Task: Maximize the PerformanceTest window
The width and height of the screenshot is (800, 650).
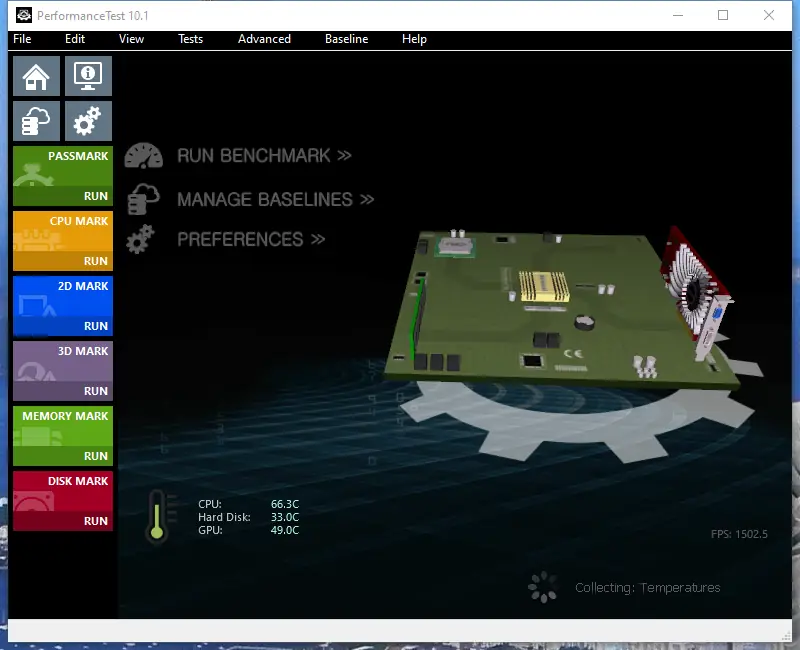Action: pyautogui.click(x=723, y=15)
